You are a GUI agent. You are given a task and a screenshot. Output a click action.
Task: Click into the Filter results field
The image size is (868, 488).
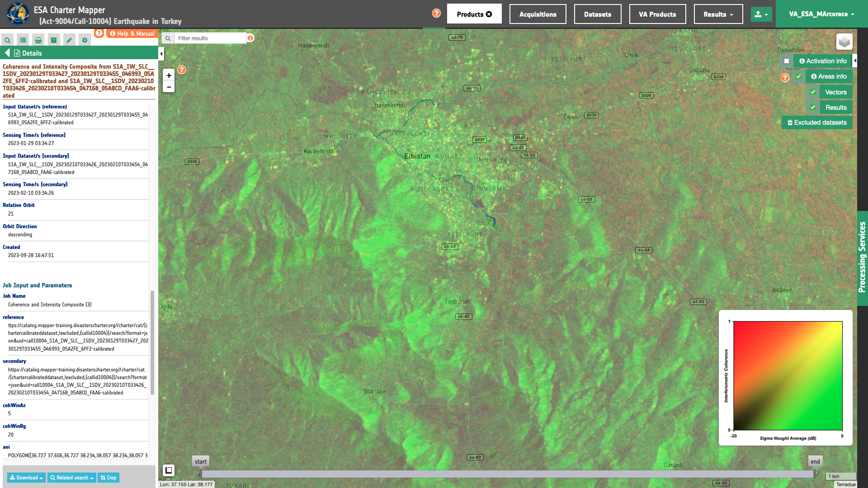pyautogui.click(x=210, y=38)
